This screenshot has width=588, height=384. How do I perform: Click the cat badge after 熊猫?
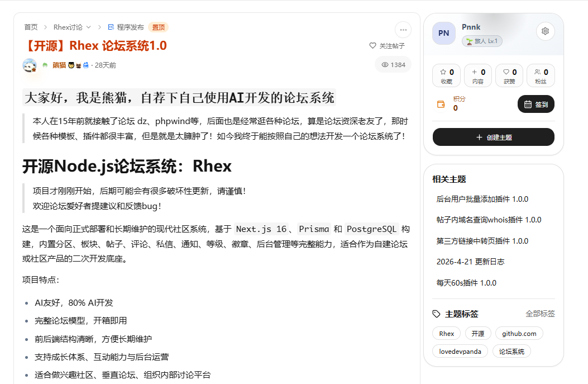coord(78,65)
